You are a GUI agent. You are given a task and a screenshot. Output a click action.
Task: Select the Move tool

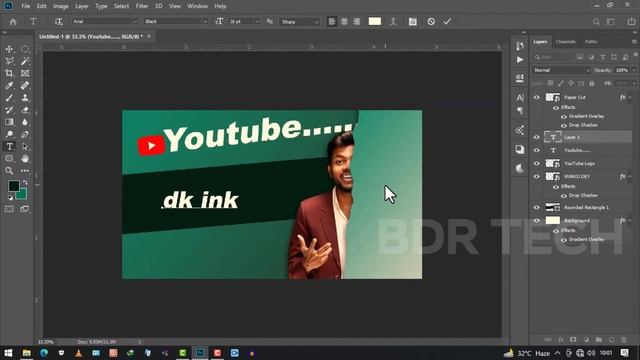pyautogui.click(x=9, y=49)
